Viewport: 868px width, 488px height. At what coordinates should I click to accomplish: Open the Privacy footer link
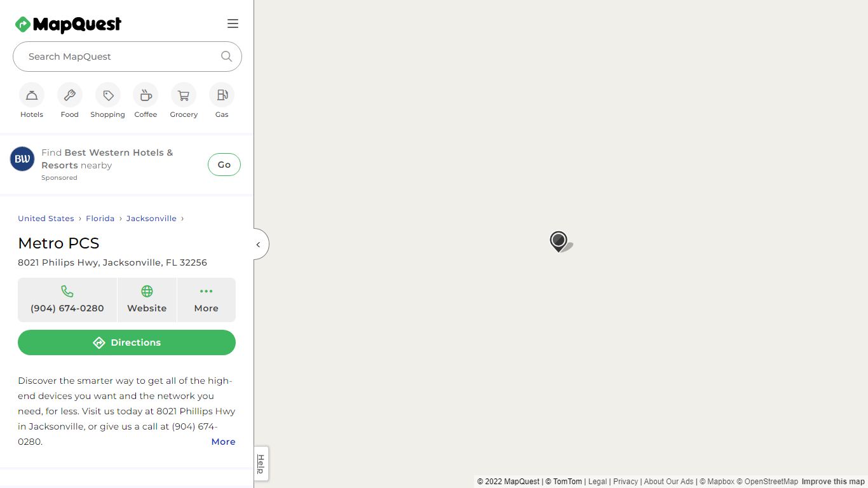[625, 482]
